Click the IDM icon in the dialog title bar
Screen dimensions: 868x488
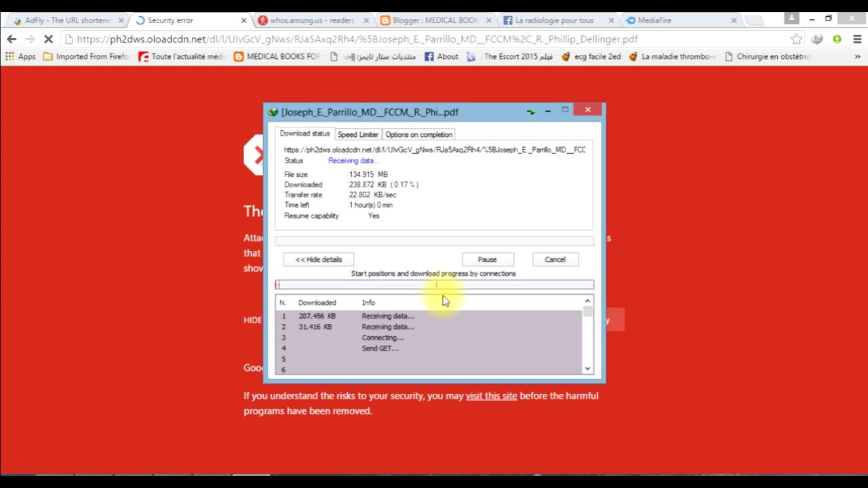point(273,112)
